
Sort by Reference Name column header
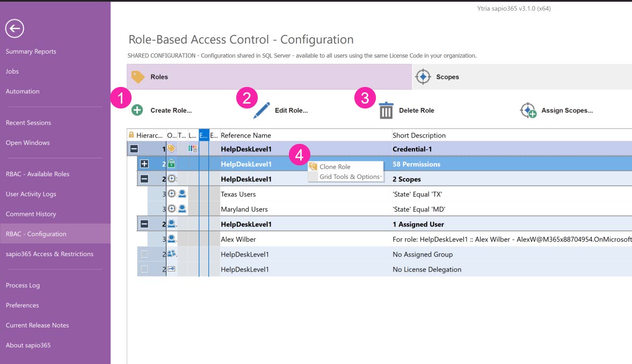tap(246, 135)
